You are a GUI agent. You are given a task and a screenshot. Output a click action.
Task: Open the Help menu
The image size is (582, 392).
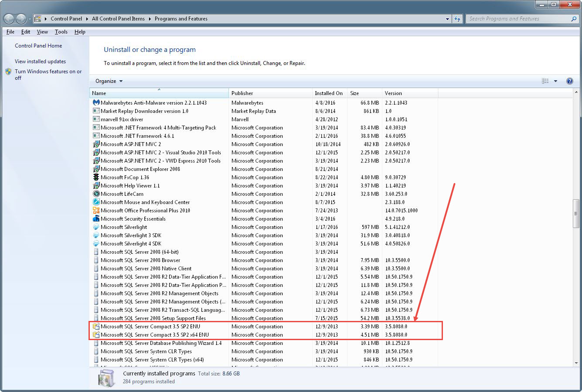click(80, 32)
